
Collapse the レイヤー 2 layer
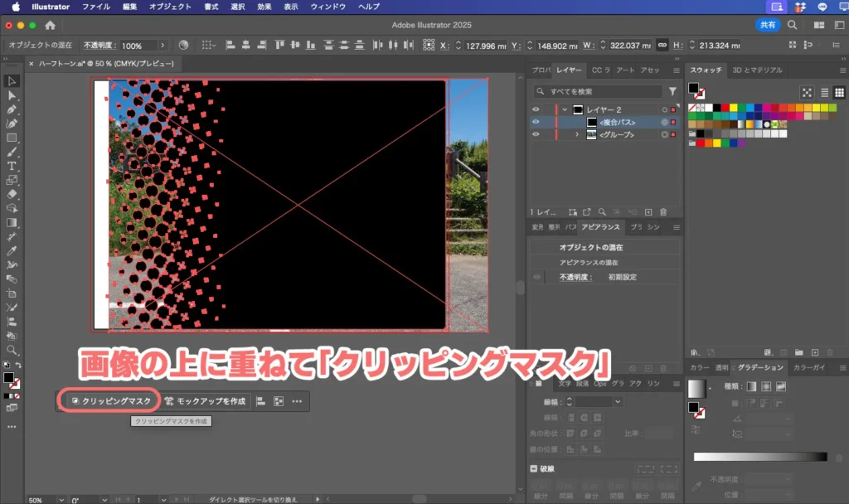point(565,109)
